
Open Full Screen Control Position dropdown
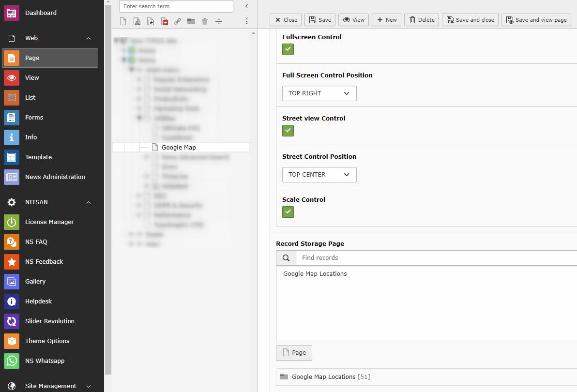(319, 93)
